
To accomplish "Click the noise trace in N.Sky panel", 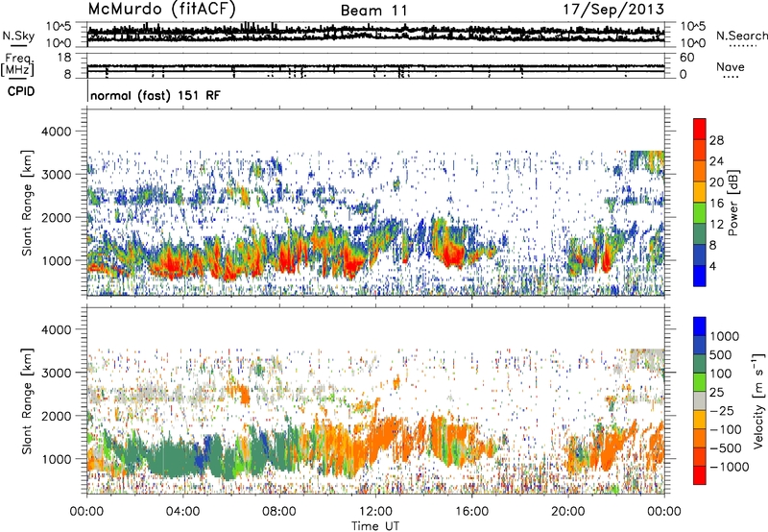I will [375, 34].
